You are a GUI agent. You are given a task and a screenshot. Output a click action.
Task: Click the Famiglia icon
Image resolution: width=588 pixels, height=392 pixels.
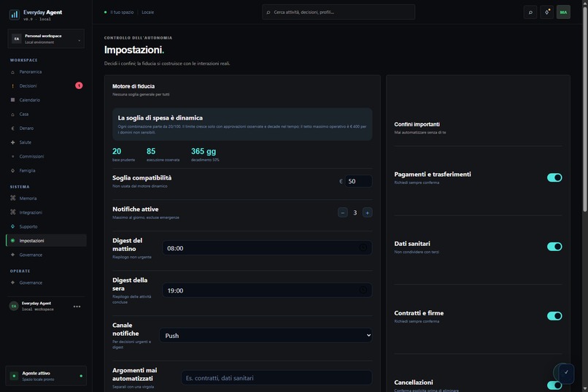tap(12, 171)
